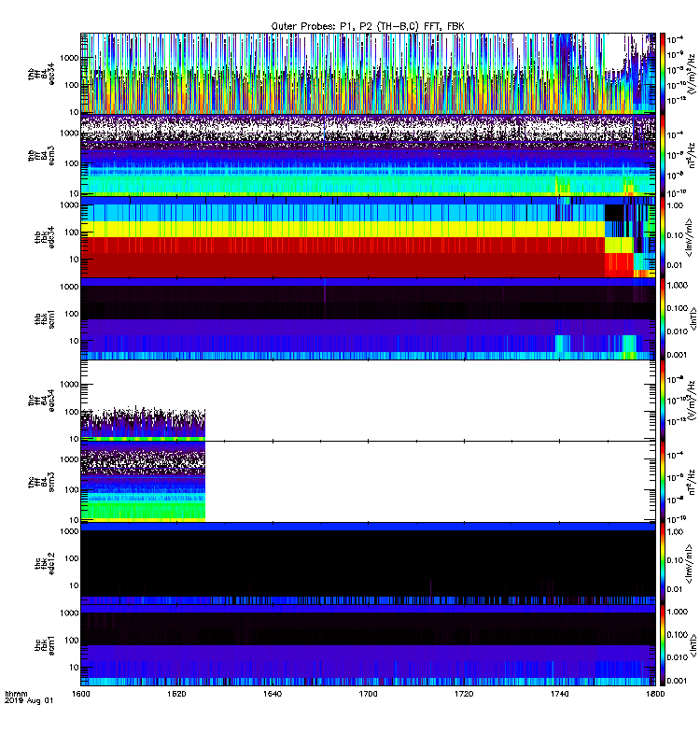
Task: Click the '<|mV/m|>' unit label of thb edc34
Action: [689, 237]
